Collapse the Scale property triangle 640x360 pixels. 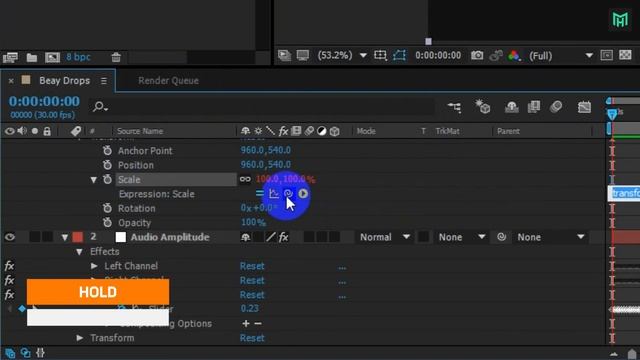coord(93,180)
